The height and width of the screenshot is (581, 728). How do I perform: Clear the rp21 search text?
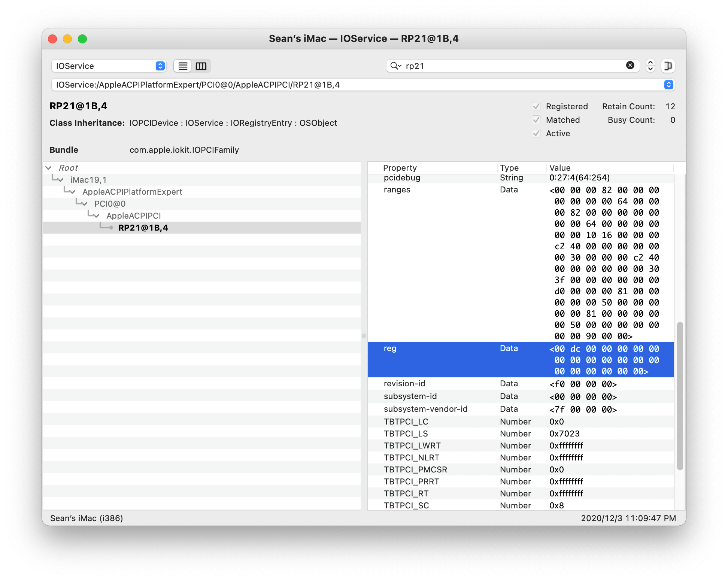(630, 66)
